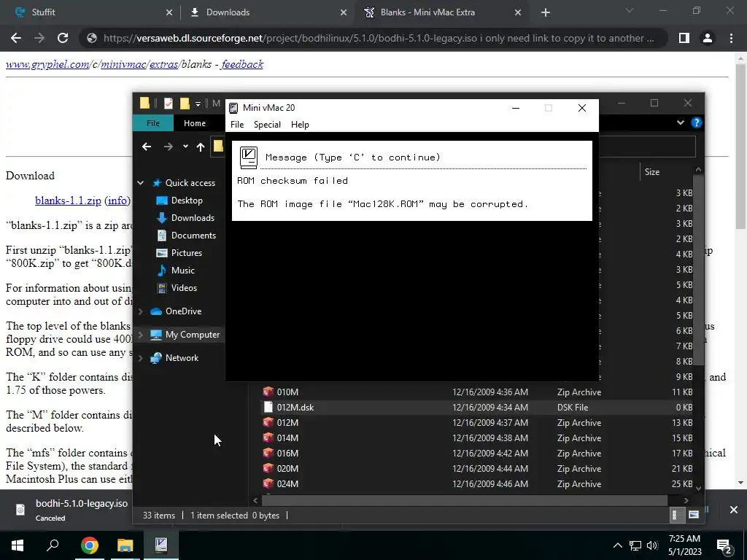Open Chrome tab search dropdown

point(630,10)
